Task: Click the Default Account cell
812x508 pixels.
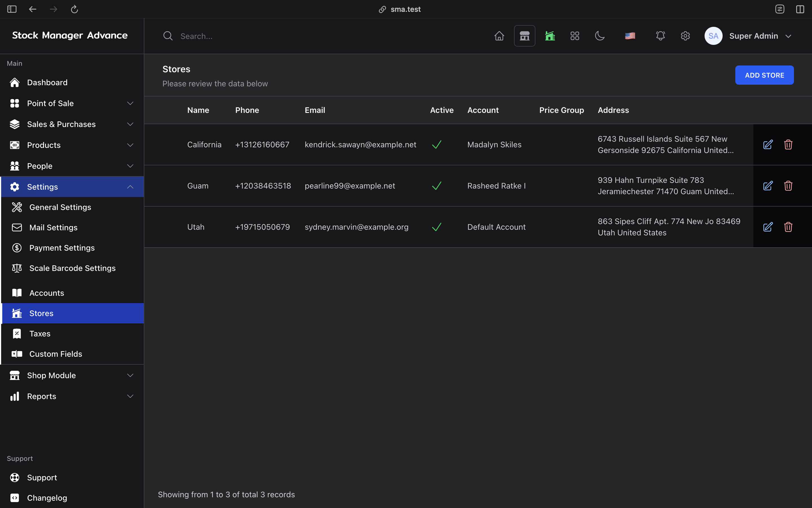Action: click(496, 227)
